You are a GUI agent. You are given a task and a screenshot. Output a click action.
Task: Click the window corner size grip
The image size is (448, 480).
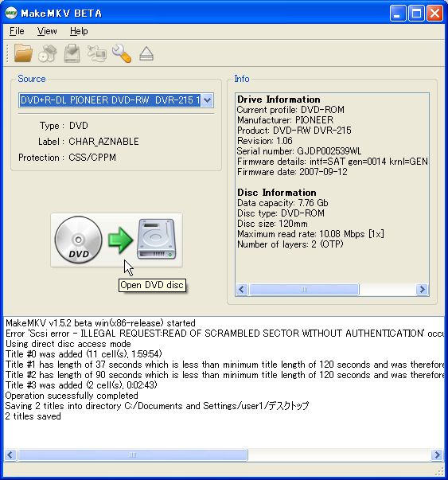(439, 471)
